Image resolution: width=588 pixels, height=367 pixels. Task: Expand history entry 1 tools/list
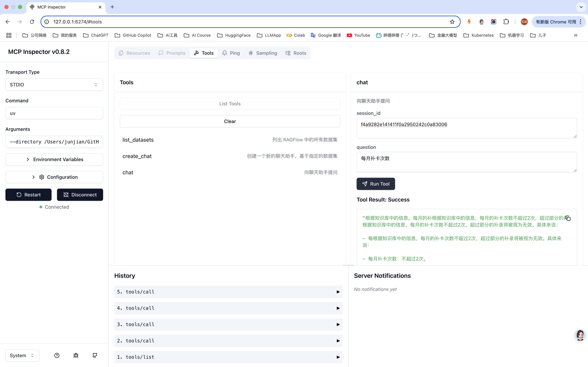point(228,357)
